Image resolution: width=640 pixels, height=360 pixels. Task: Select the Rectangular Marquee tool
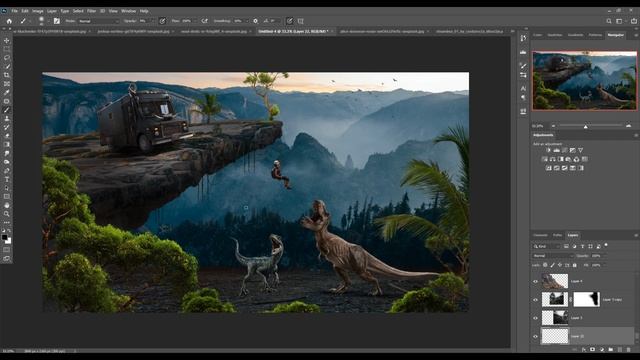7,49
